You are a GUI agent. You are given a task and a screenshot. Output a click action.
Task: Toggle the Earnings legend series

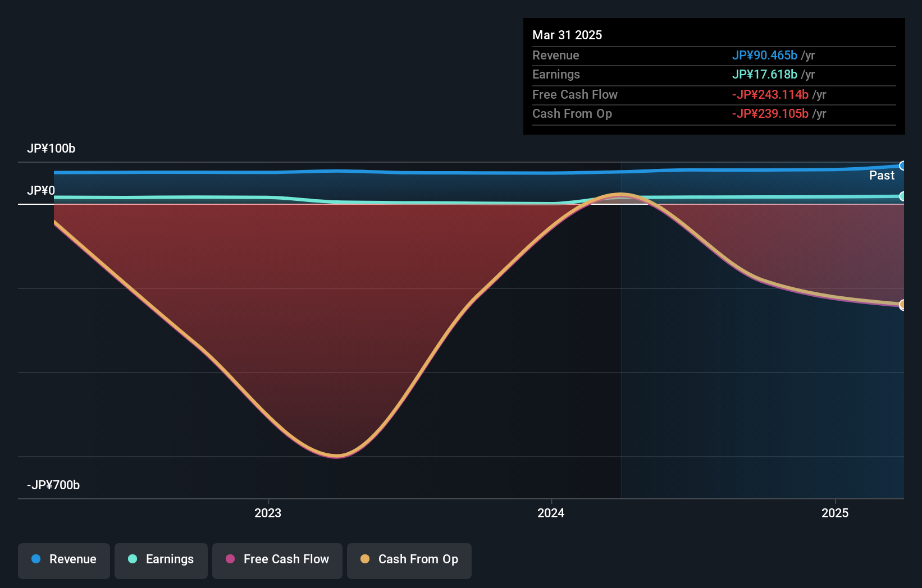161,561
